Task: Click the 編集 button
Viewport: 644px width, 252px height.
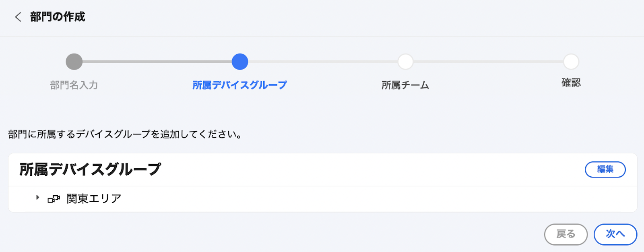Action: [605, 169]
